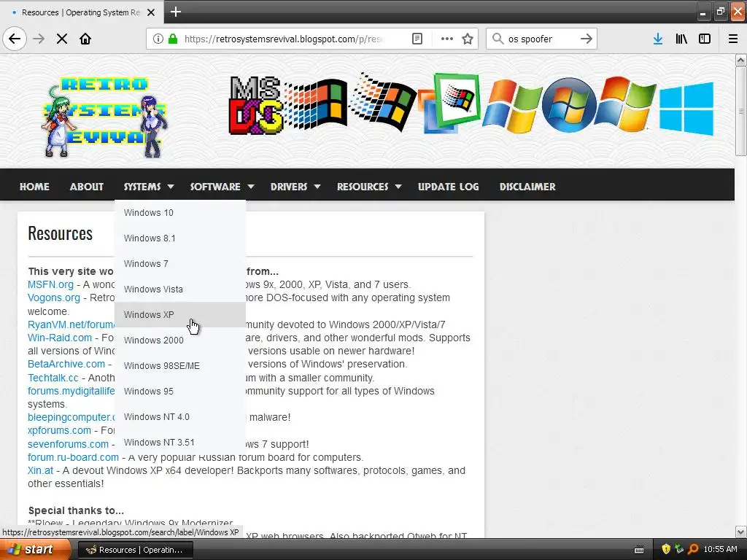Click the Windows Vista orb logo

(568, 105)
